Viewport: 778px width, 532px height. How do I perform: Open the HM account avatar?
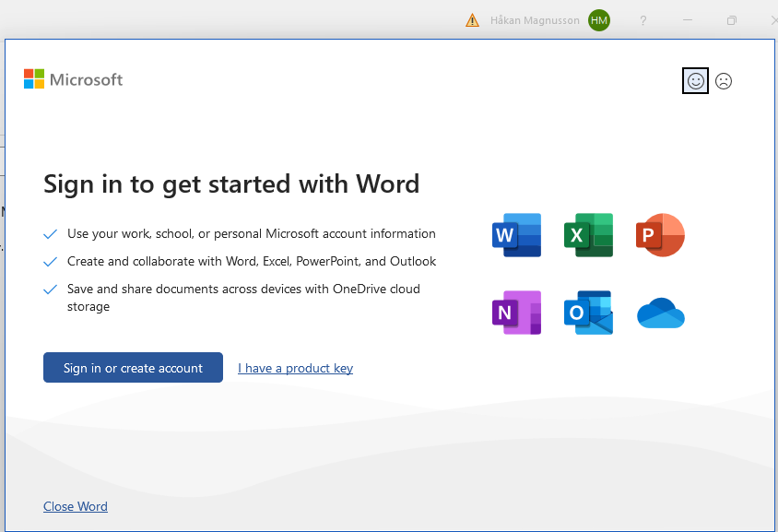pos(599,20)
